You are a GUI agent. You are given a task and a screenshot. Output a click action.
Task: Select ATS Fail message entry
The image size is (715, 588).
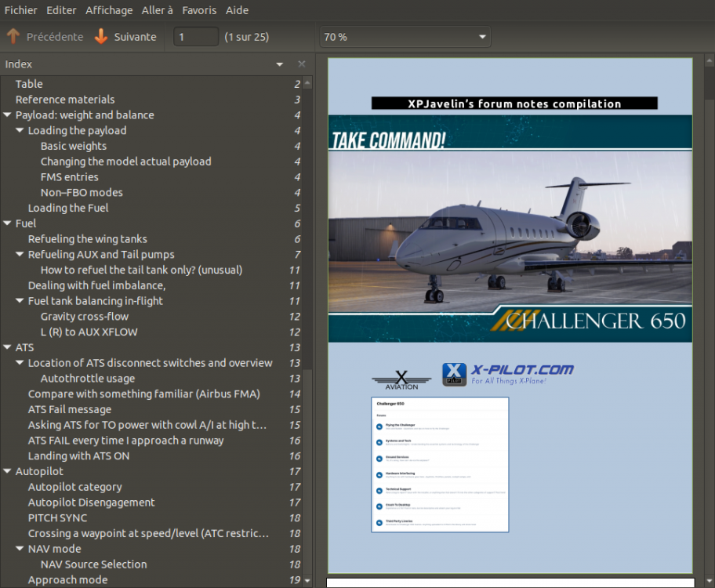[70, 409]
